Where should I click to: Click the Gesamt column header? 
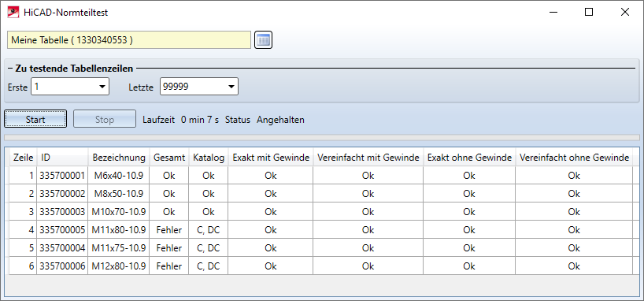[168, 158]
